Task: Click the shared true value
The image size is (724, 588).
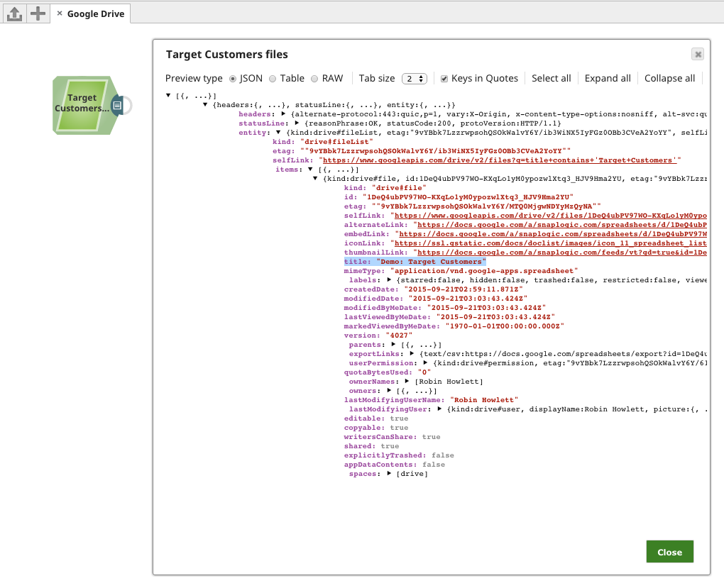Action: click(x=390, y=446)
